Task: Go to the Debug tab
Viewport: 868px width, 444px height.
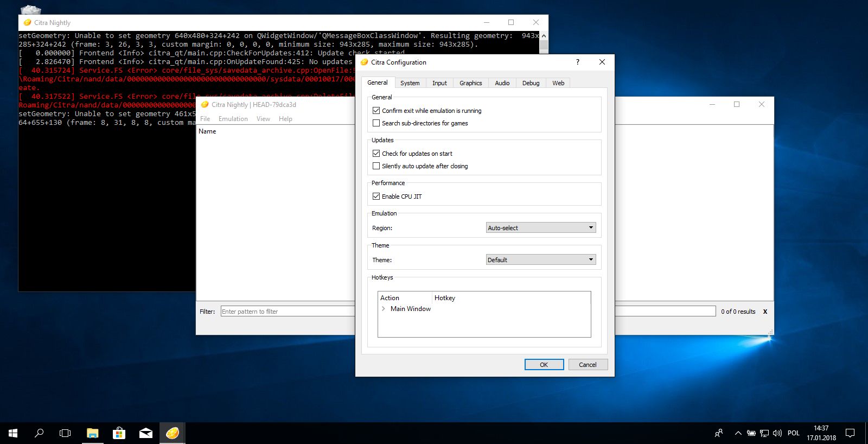Action: pyautogui.click(x=531, y=83)
